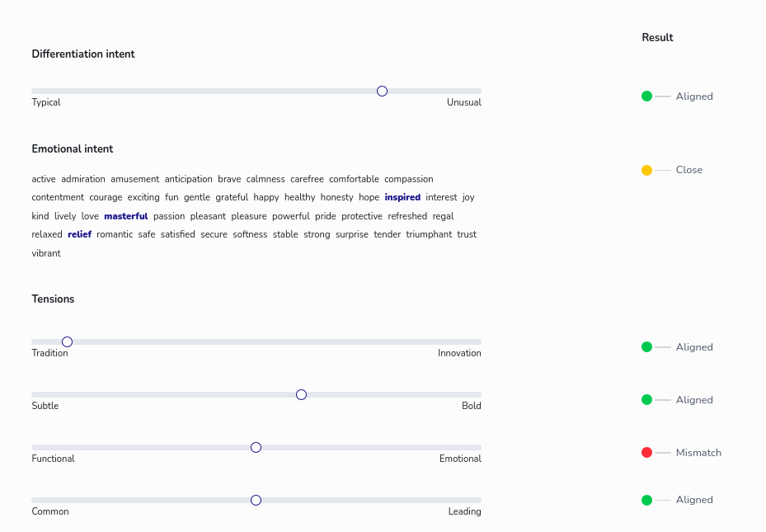Select the emotion word 'pleasant'
The image size is (766, 532).
pyautogui.click(x=208, y=216)
